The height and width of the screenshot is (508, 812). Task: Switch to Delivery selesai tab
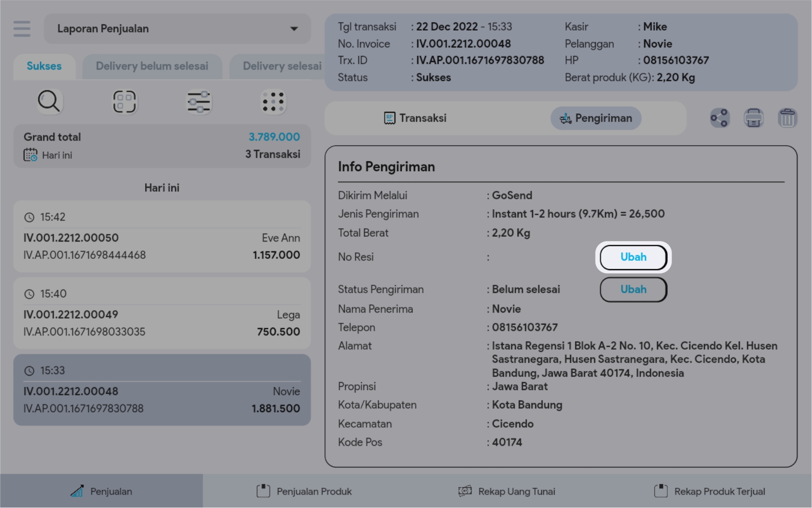tap(282, 66)
